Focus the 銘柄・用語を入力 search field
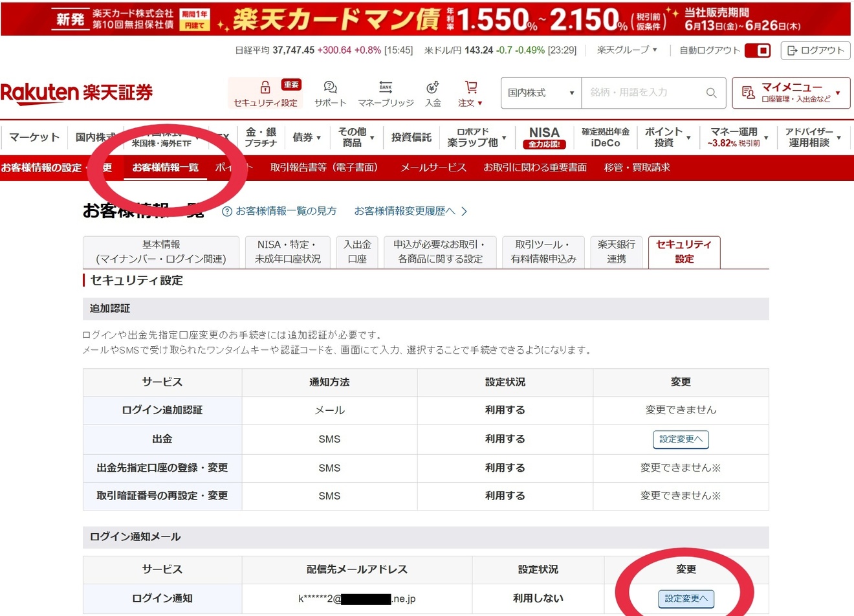The image size is (854, 616). 647,93
